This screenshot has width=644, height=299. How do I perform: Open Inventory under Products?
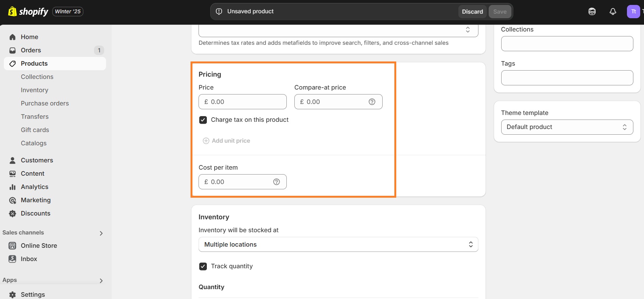coord(34,90)
